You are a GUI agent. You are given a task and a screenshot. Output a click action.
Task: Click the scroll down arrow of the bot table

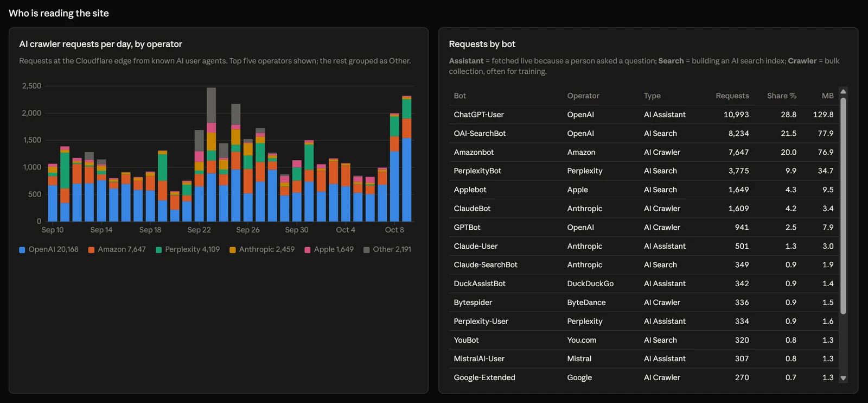[843, 378]
